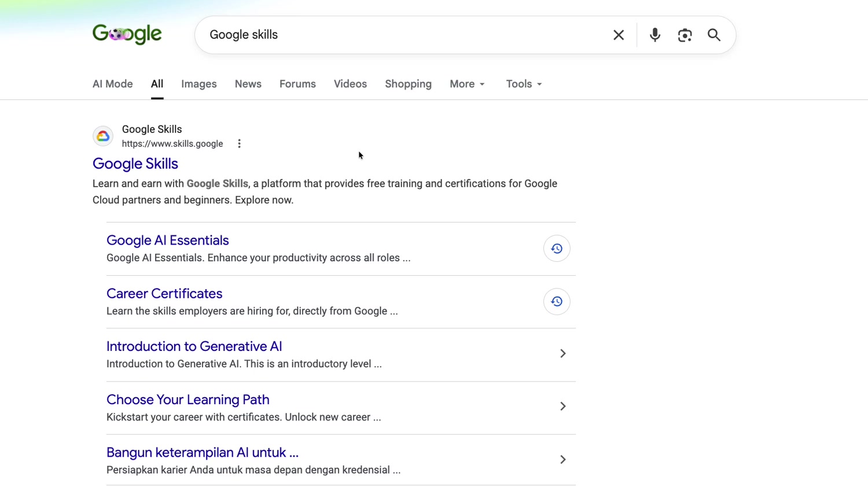868x488 pixels.
Task: Submit search with magnifying glass icon
Action: (714, 35)
